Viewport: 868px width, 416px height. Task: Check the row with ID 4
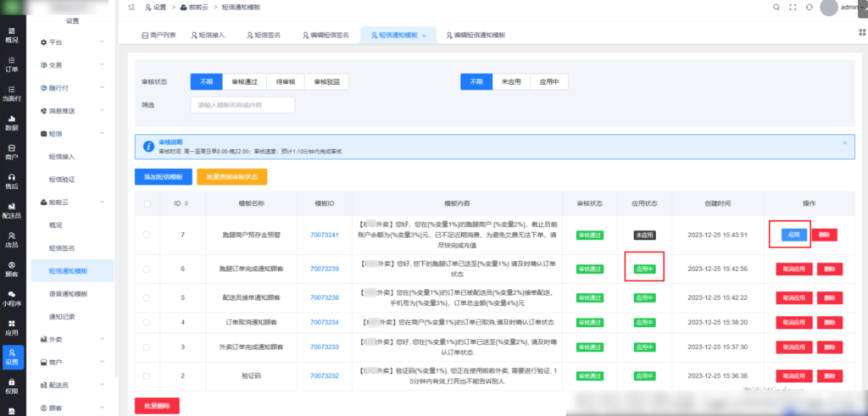coord(147,322)
